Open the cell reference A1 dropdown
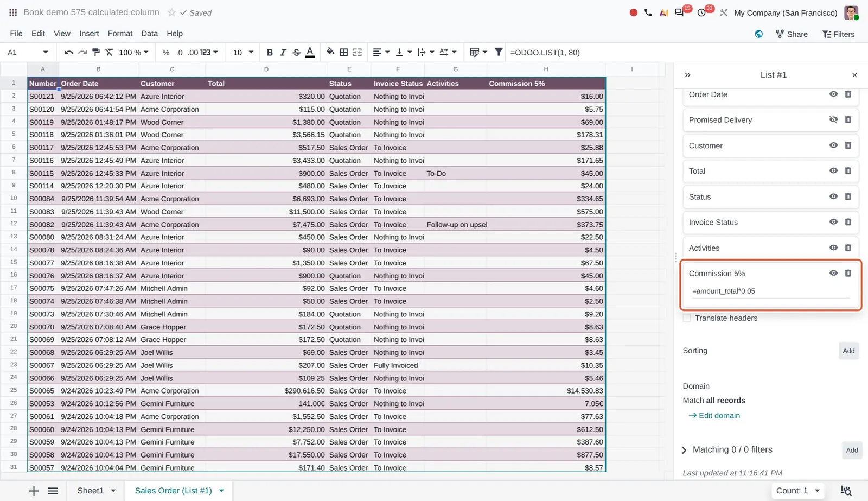Screen dimensions: 868x501 pos(46,52)
